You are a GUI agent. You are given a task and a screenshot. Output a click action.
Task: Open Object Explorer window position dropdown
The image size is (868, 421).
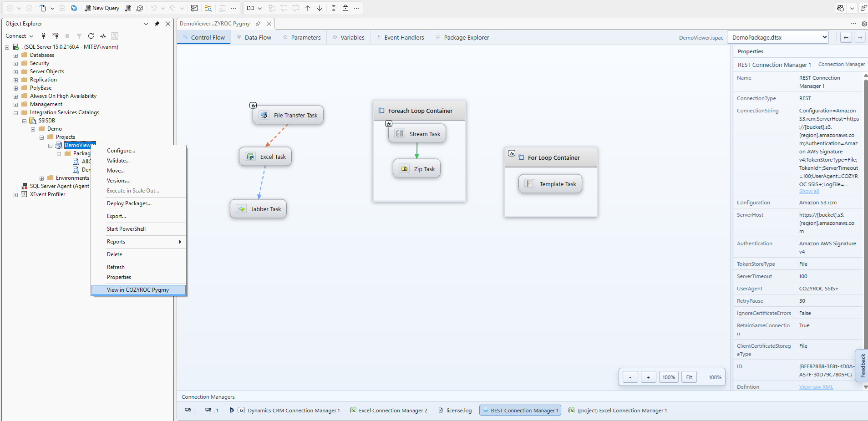tap(146, 24)
